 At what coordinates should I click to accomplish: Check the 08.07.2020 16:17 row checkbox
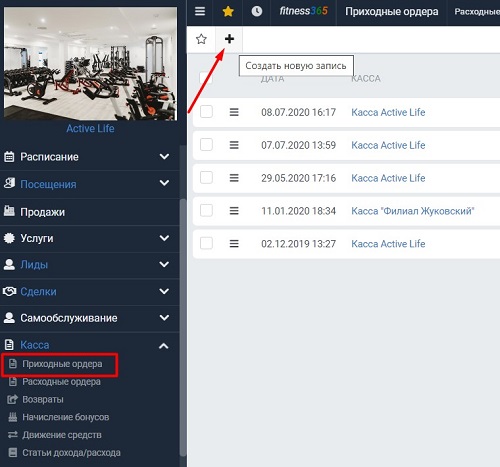coord(206,112)
